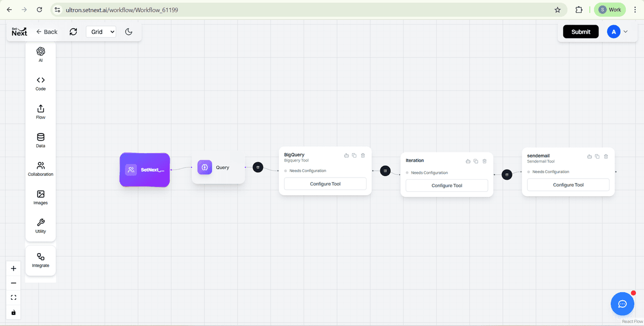Image resolution: width=644 pixels, height=326 pixels.
Task: Submit the workflow
Action: point(581,32)
